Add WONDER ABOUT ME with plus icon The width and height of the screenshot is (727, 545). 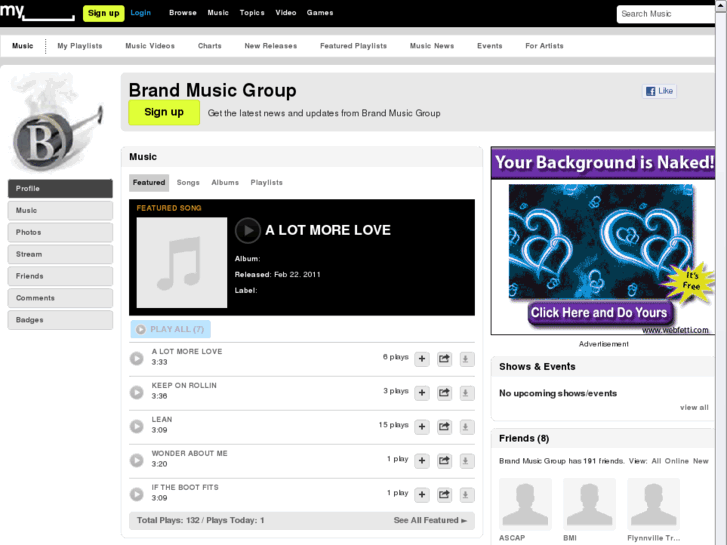point(422,461)
